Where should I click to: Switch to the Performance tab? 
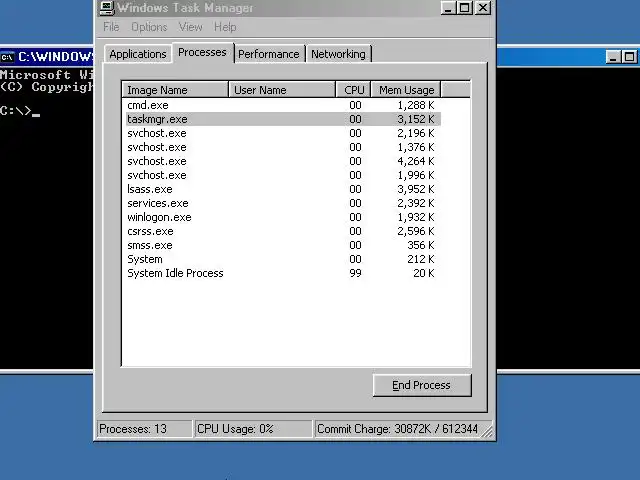pyautogui.click(x=269, y=54)
